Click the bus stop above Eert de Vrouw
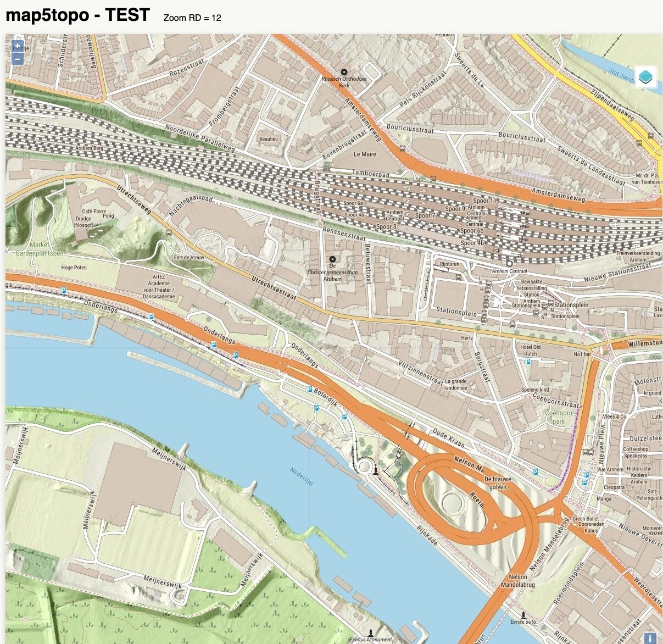Viewport: 663px width, 644px height. 169,232
